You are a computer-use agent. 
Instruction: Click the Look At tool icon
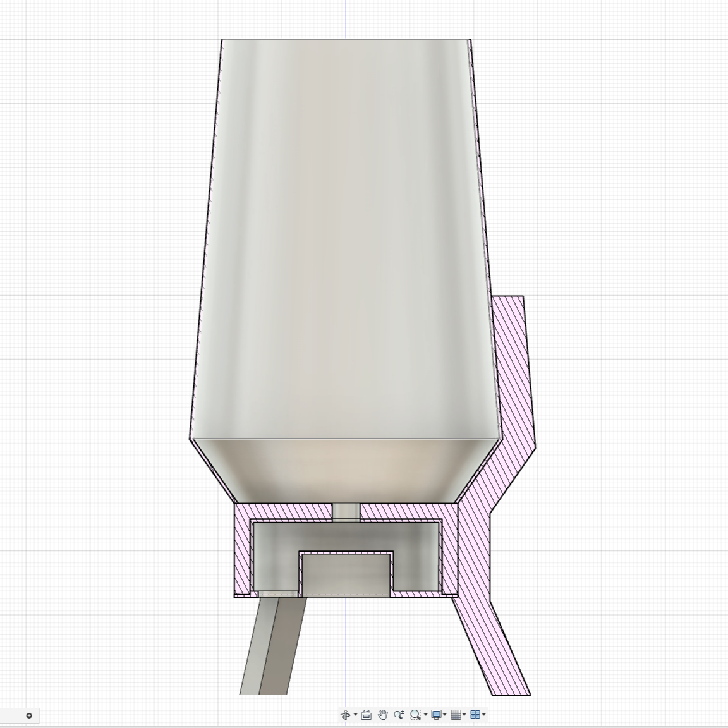366,715
